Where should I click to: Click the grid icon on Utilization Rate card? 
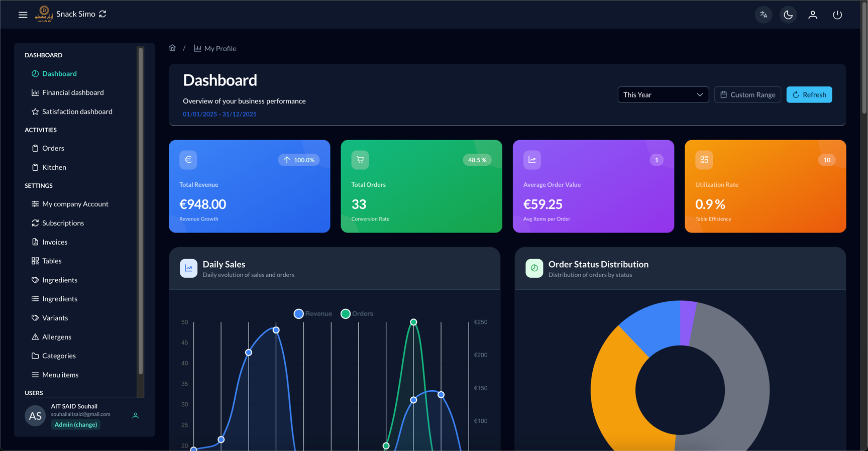point(704,160)
